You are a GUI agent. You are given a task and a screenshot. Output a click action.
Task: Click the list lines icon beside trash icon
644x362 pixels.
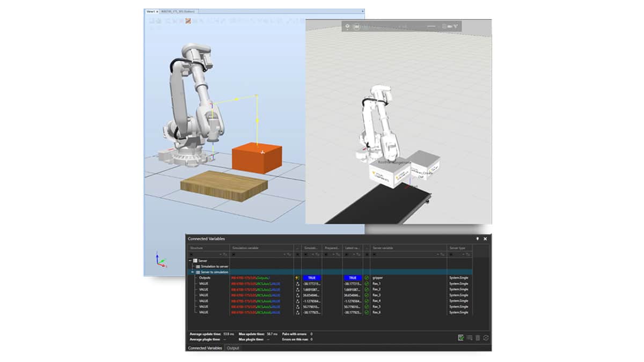470,337
